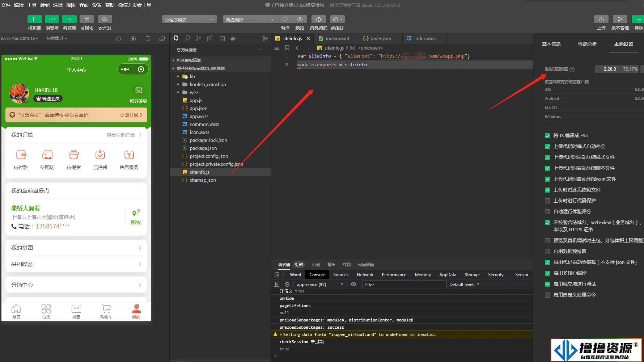Toggle the simulator panel icon

[35, 19]
